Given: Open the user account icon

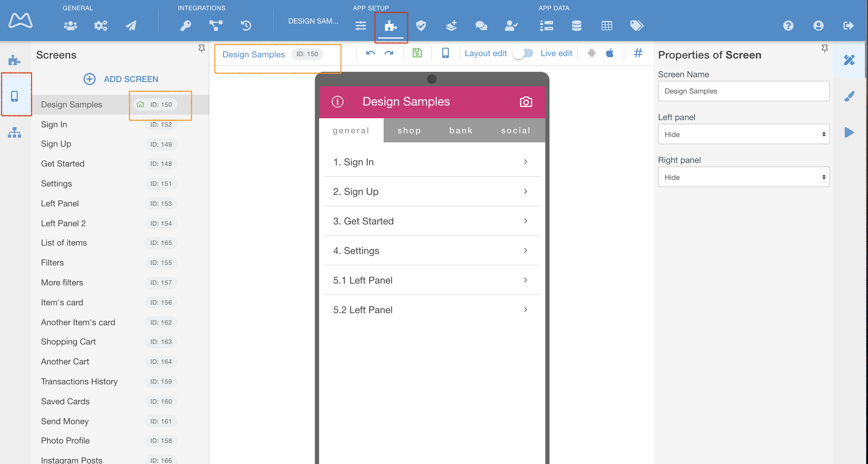Looking at the screenshot, I should (818, 26).
